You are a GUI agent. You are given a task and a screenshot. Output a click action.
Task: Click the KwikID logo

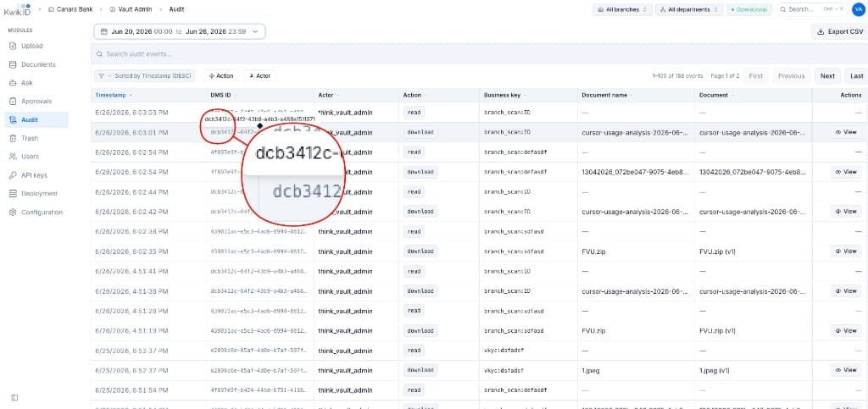pyautogui.click(x=16, y=8)
